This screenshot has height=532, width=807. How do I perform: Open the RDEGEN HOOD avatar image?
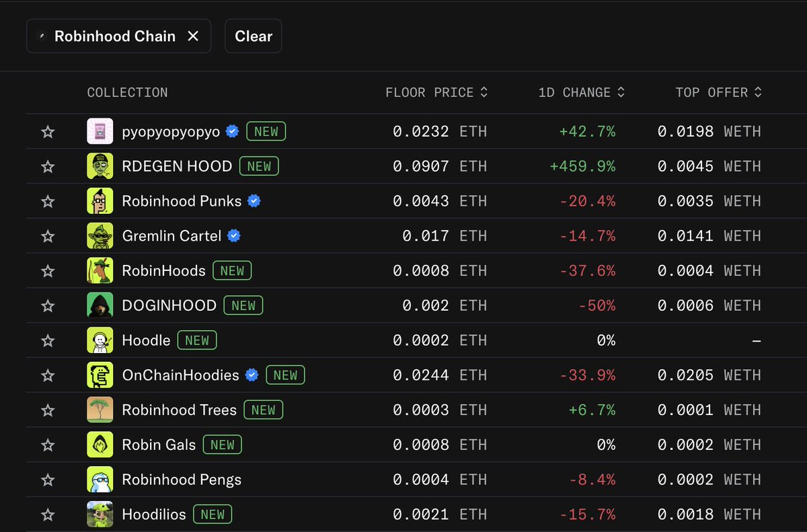click(100, 166)
